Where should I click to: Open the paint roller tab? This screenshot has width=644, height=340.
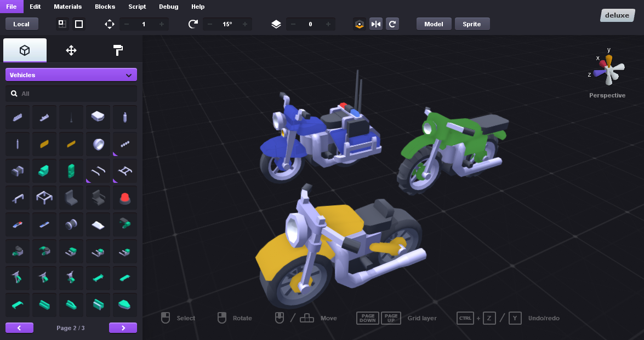pos(118,50)
